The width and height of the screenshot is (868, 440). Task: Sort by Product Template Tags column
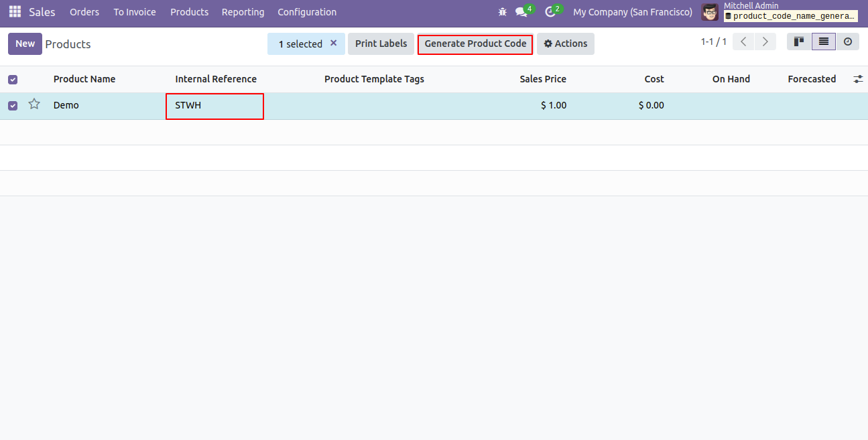[x=374, y=79]
